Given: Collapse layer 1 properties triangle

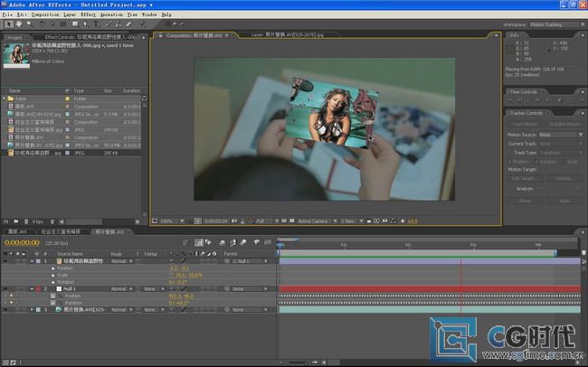Looking at the screenshot, I should [32, 261].
